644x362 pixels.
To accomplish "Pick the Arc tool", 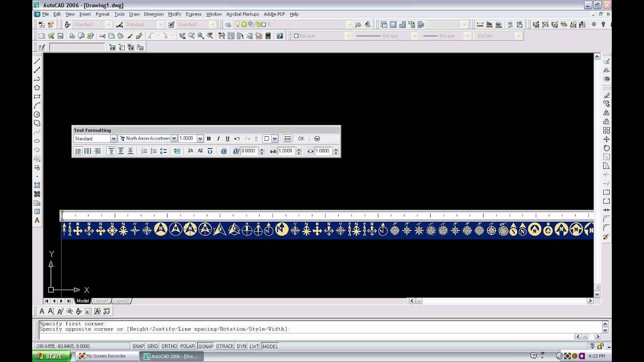I will [37, 106].
